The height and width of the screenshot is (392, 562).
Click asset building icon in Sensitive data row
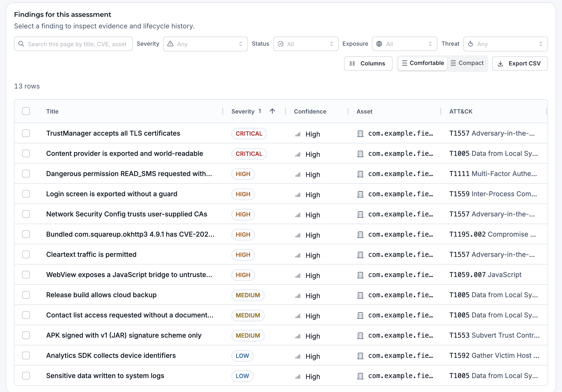pyautogui.click(x=360, y=376)
